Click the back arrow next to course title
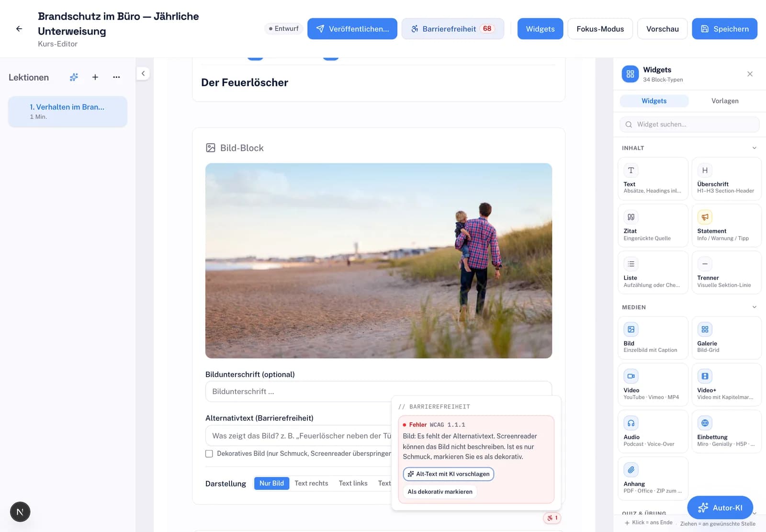 pos(19,29)
